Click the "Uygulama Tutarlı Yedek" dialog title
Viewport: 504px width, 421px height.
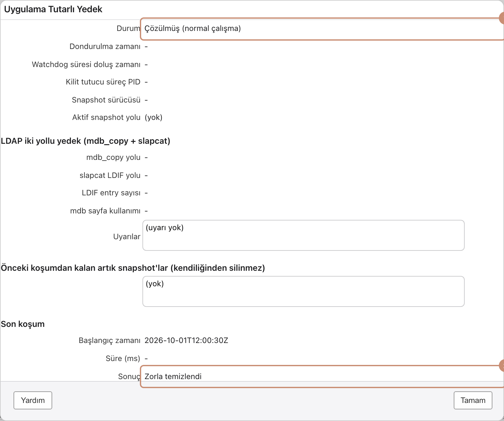pyautogui.click(x=53, y=9)
